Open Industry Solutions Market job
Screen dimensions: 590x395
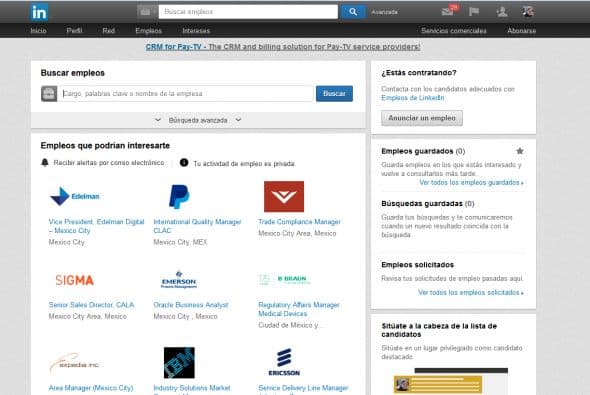[192, 388]
